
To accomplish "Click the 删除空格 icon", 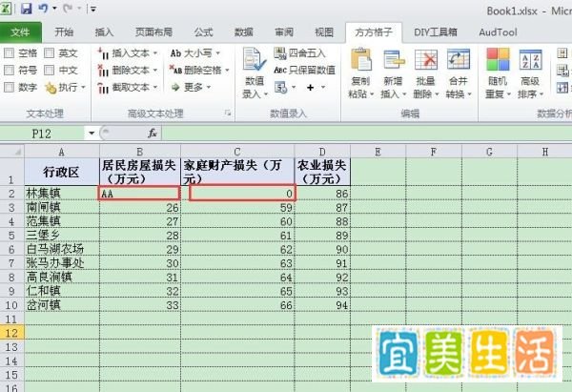I will tap(175, 70).
